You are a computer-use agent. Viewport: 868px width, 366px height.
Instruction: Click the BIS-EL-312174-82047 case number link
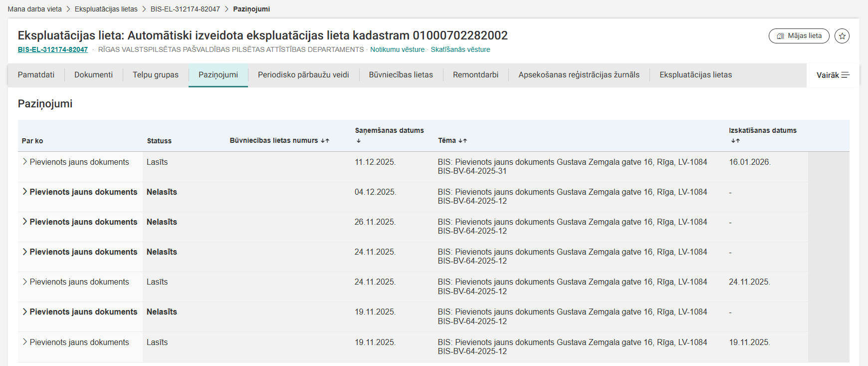click(53, 49)
